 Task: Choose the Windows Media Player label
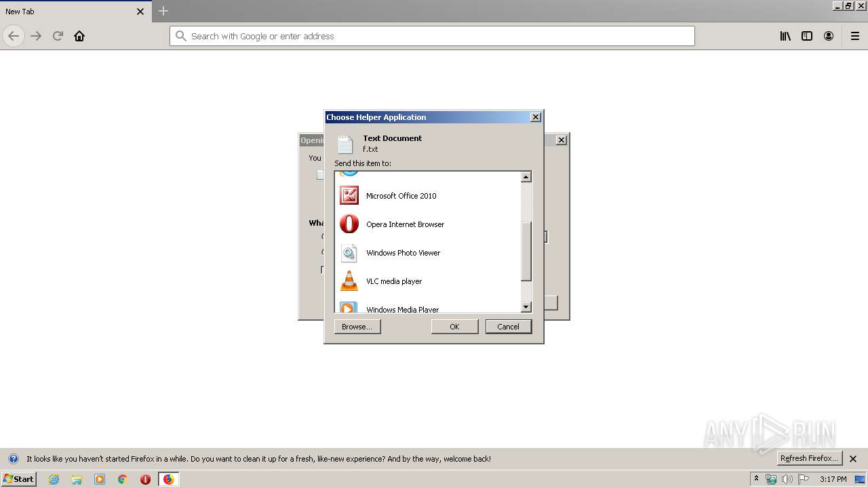(403, 309)
